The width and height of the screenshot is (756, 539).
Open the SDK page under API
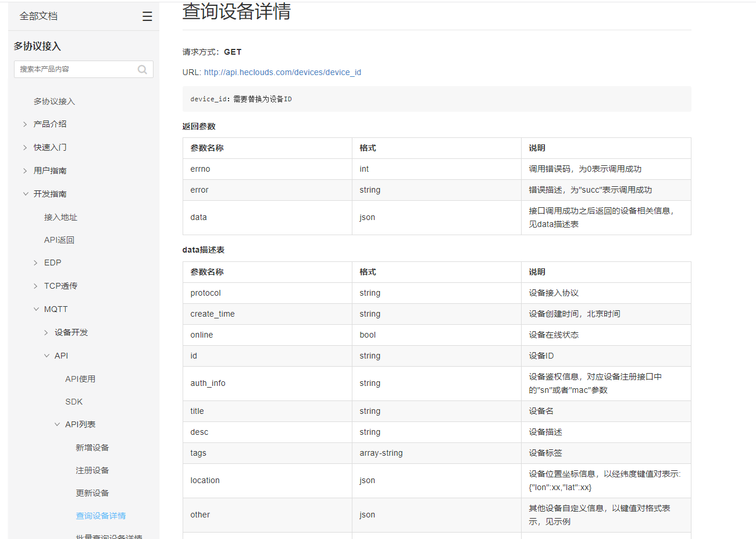(x=74, y=402)
